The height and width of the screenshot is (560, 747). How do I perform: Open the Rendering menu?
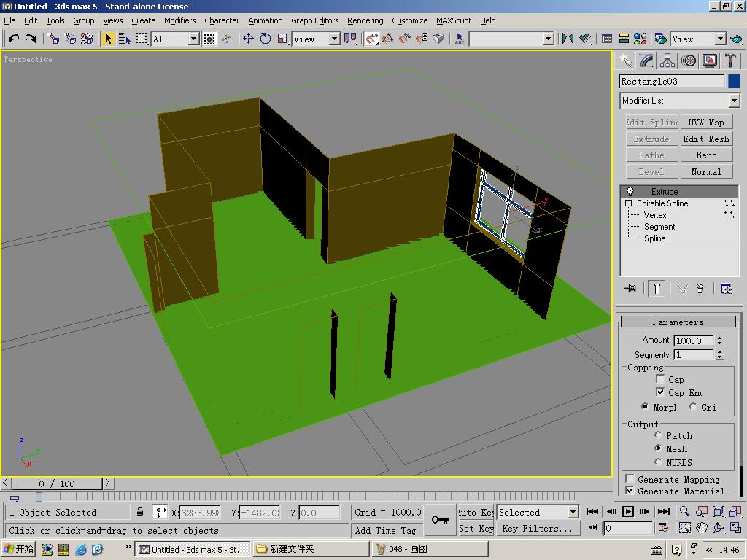click(365, 20)
